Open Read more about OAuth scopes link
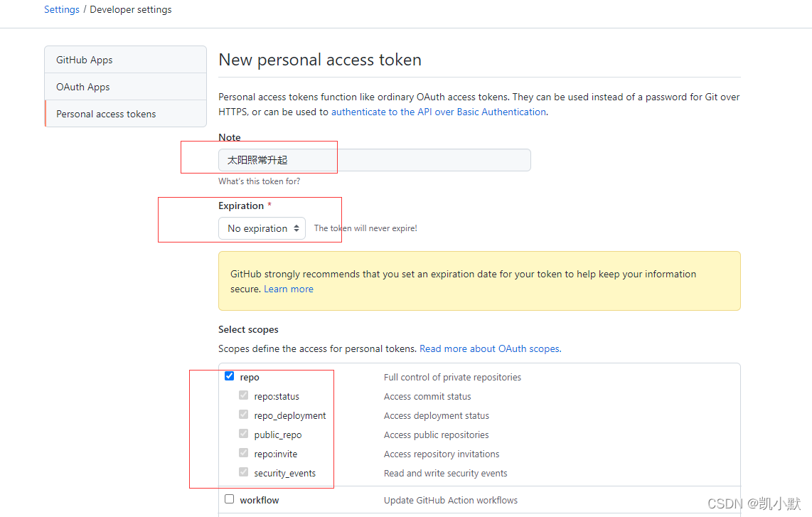The image size is (812, 517). [489, 349]
